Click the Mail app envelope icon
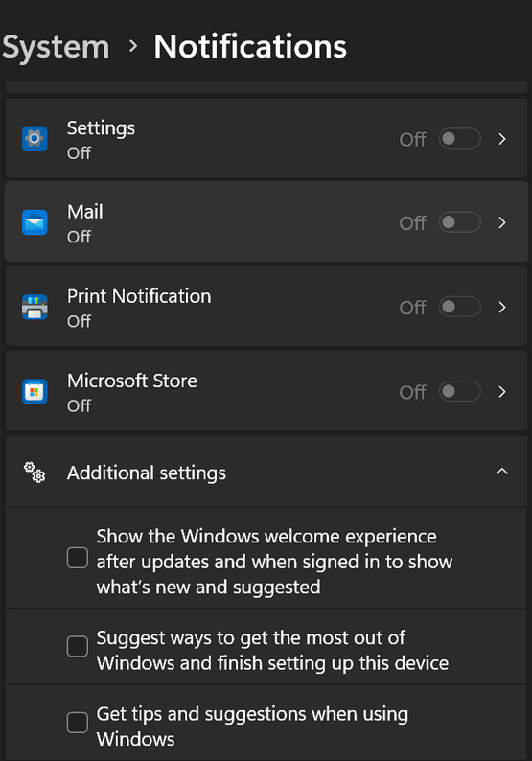 pos(35,222)
